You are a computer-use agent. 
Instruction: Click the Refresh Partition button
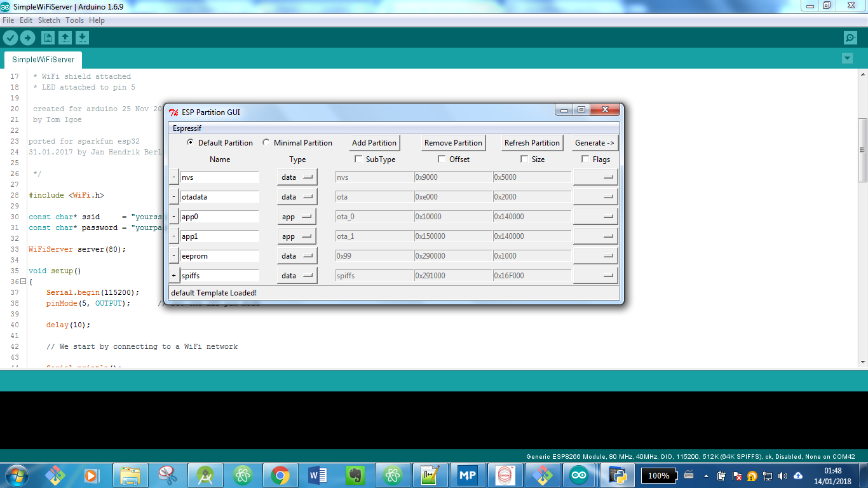pyautogui.click(x=532, y=143)
